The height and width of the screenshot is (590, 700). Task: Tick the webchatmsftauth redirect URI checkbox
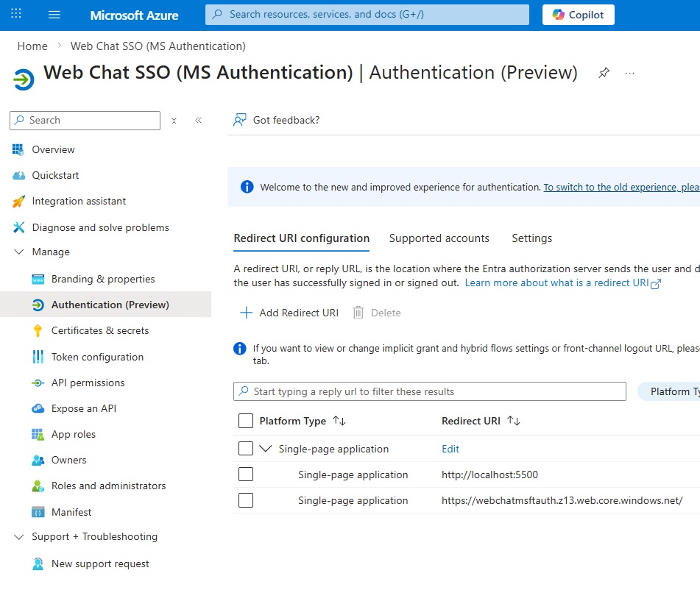(x=246, y=500)
